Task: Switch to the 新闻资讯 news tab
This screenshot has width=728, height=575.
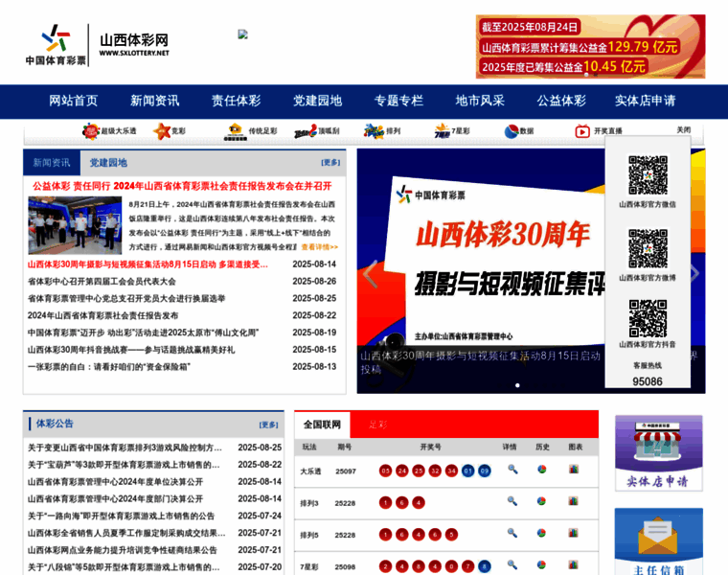Action: pyautogui.click(x=52, y=163)
